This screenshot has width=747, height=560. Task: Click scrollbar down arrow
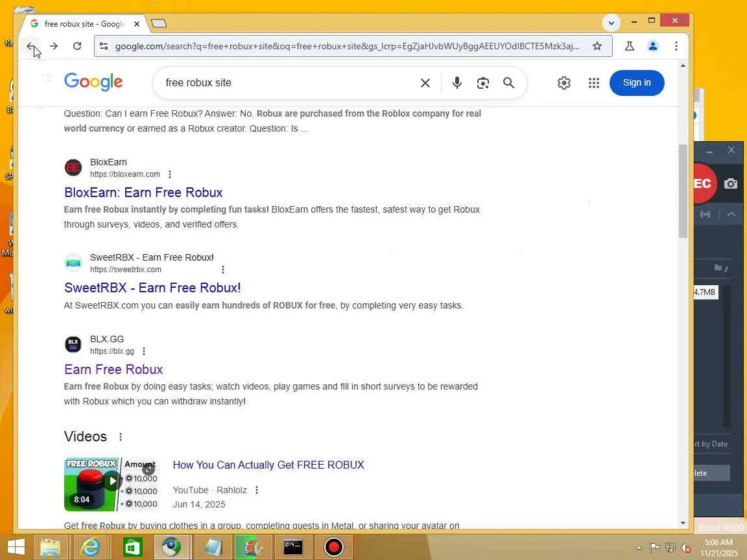pyautogui.click(x=683, y=523)
